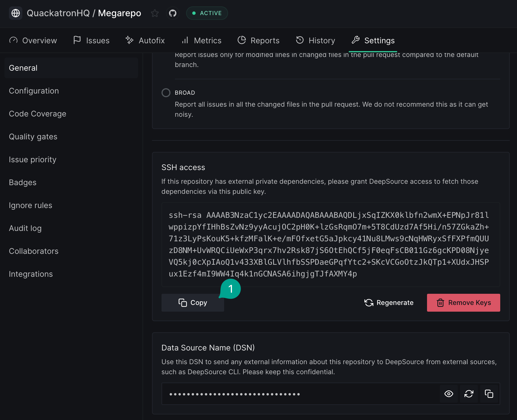
Task: Reveal the DSN with the eye icon
Action: (x=449, y=394)
